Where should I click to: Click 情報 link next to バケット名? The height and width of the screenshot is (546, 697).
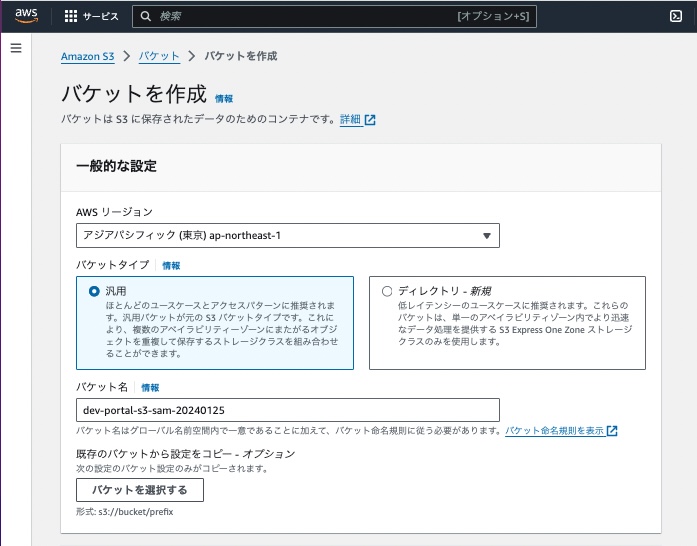click(x=150, y=388)
